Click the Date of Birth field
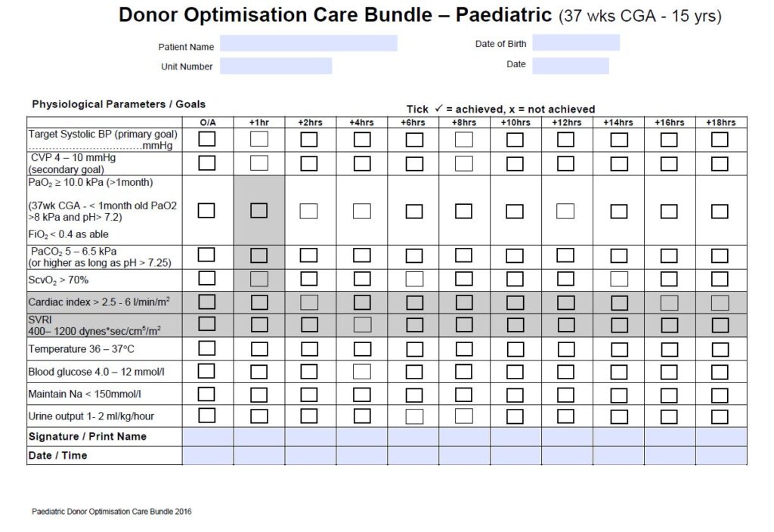 [x=576, y=43]
